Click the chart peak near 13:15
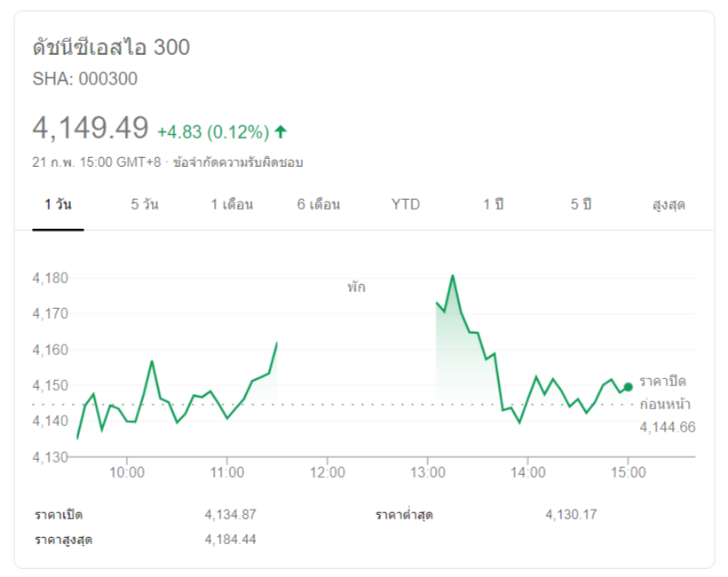The width and height of the screenshot is (728, 577). click(x=453, y=275)
